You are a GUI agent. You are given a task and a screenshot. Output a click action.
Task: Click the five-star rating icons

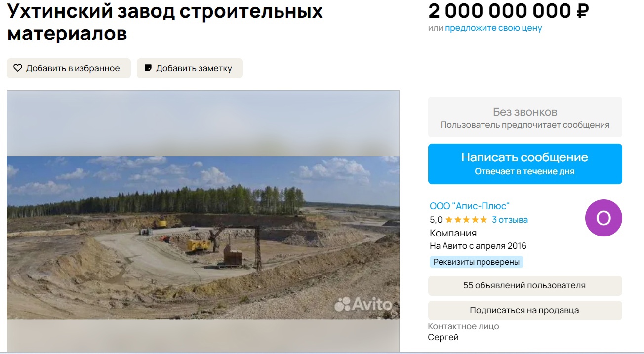pos(466,220)
